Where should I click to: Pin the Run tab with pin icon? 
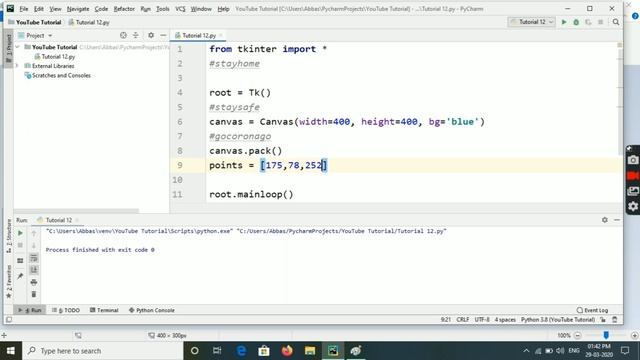tap(20, 276)
